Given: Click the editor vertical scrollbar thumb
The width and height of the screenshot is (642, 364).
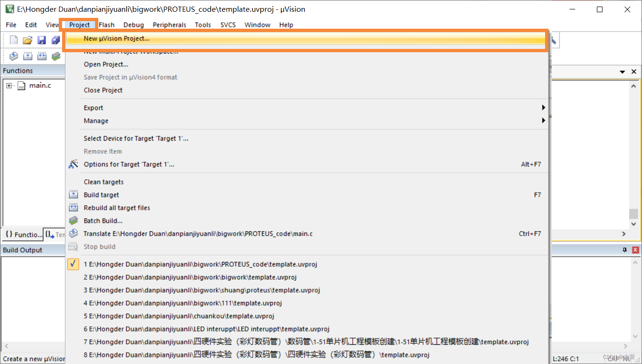Looking at the screenshot, I should [x=634, y=214].
